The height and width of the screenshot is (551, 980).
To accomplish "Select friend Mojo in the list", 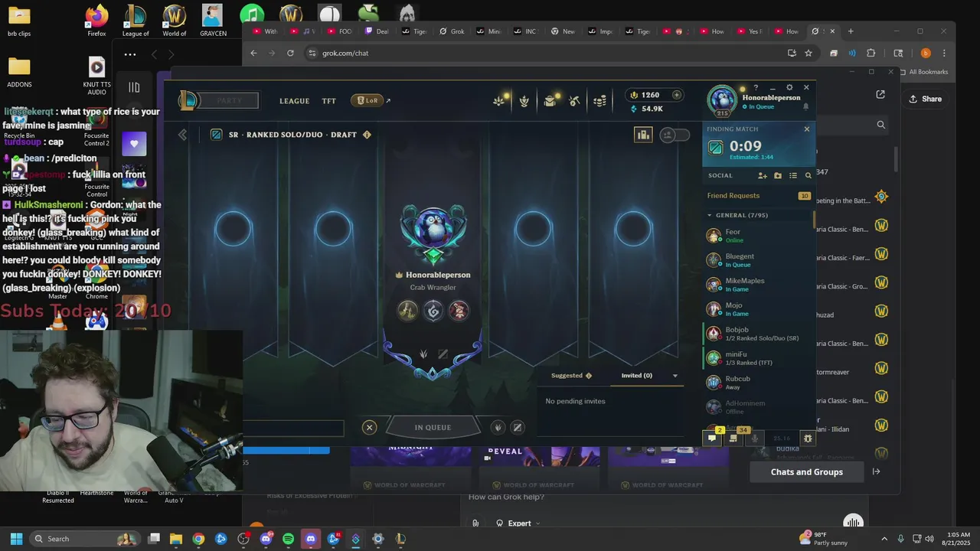I will coord(758,309).
